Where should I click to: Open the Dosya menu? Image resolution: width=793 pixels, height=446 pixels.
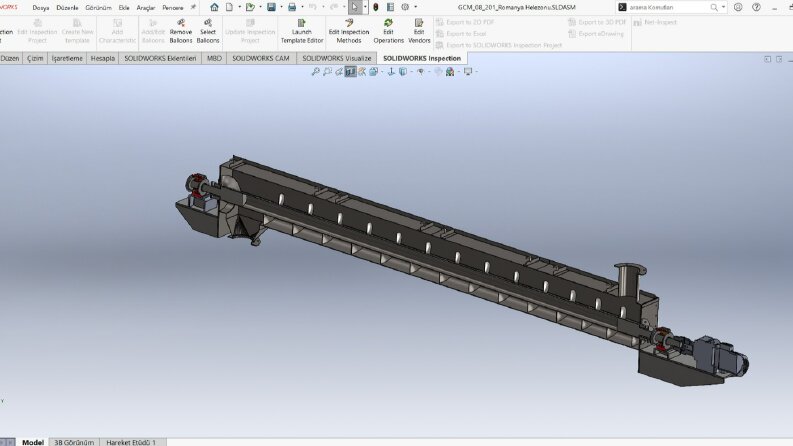[41, 8]
